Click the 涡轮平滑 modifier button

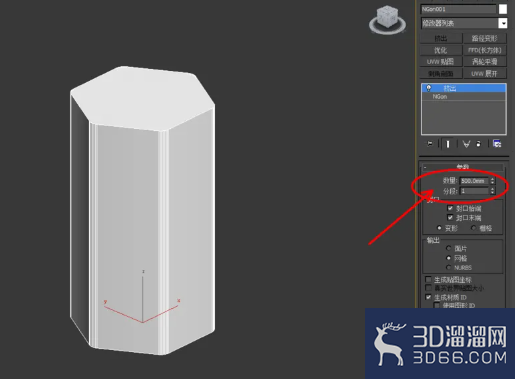[x=485, y=62]
